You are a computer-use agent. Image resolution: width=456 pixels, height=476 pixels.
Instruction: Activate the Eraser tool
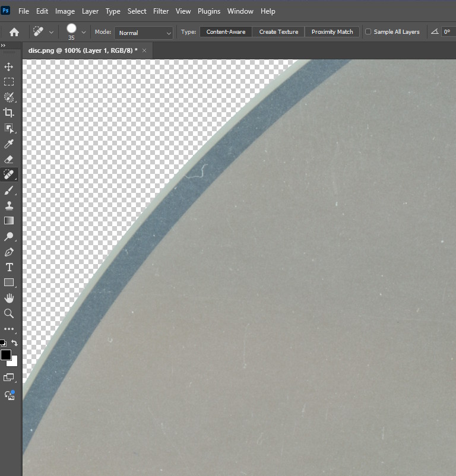point(9,159)
